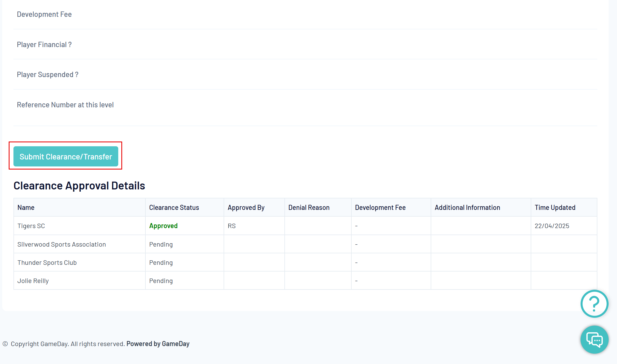Click the Reference Number at this level field
Screen dimensions: 617x364
coord(65,105)
